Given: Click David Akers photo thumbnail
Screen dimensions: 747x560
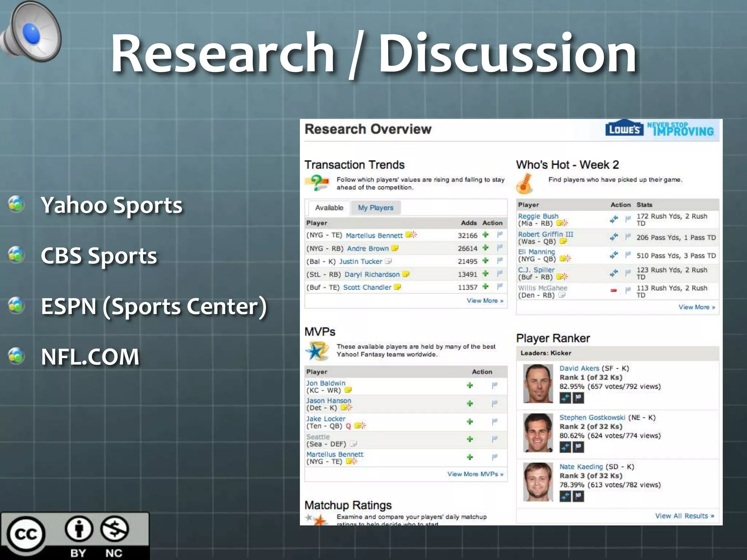Looking at the screenshot, I should point(538,384).
